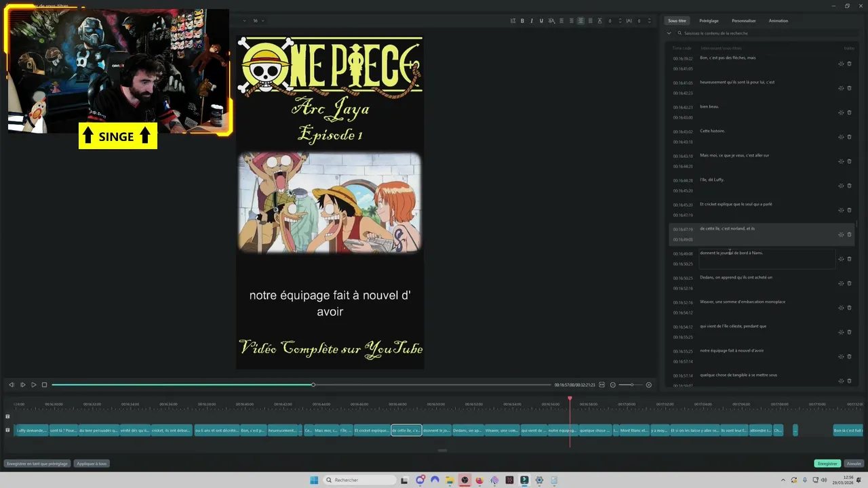Image resolution: width=868 pixels, height=488 pixels.
Task: Toggle the upper track lock icon in timeline
Action: coord(8,417)
